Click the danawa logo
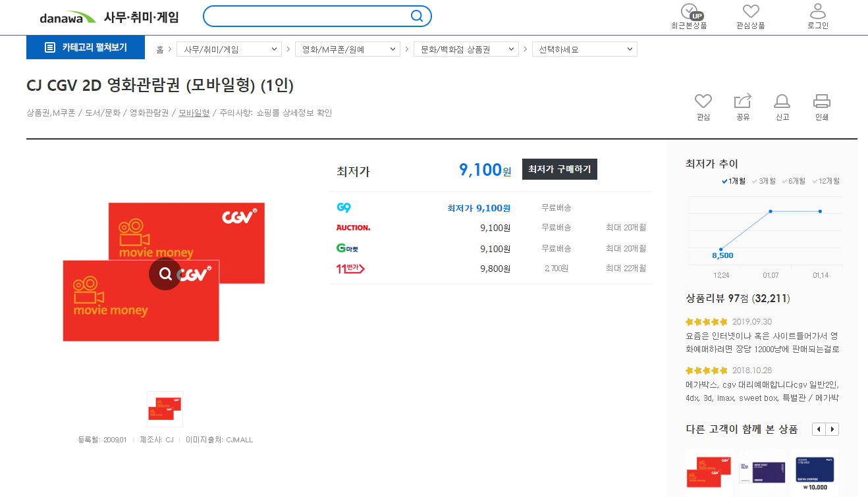868x497 pixels. [x=67, y=17]
